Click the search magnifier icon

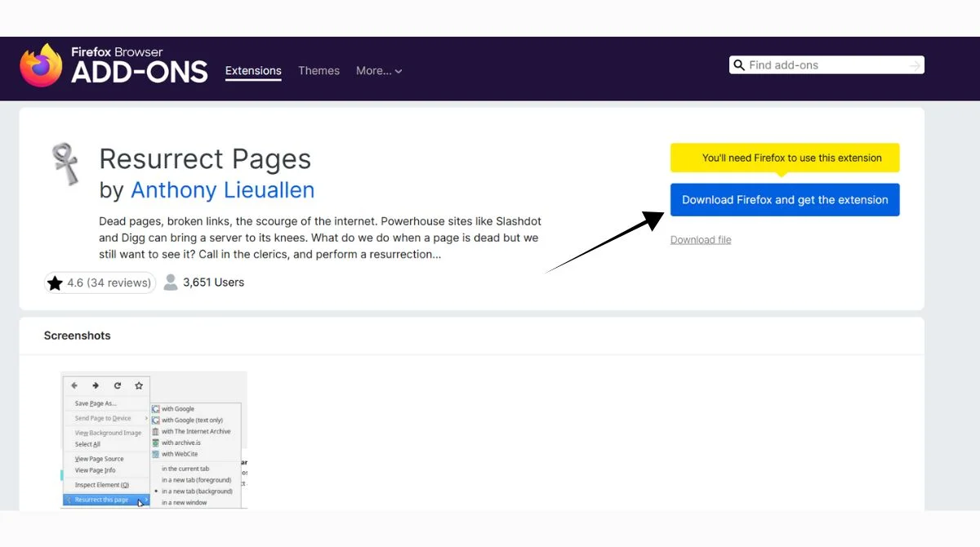739,65
